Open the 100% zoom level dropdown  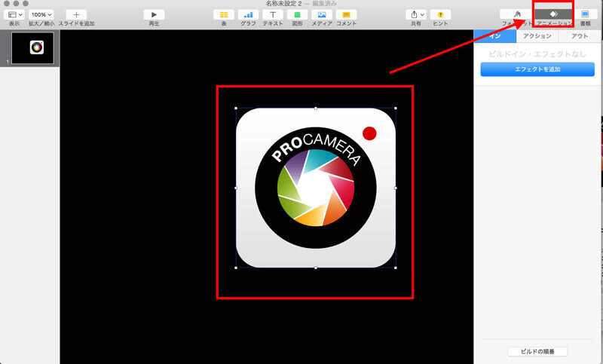click(41, 14)
